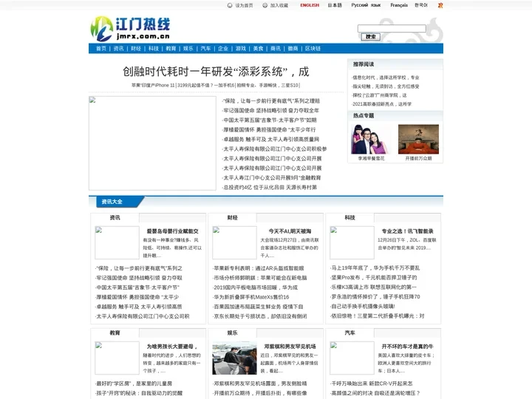532x399 pixels.
Task: Open 探校 云游广州商学院 recommended link
Action: 379,95
